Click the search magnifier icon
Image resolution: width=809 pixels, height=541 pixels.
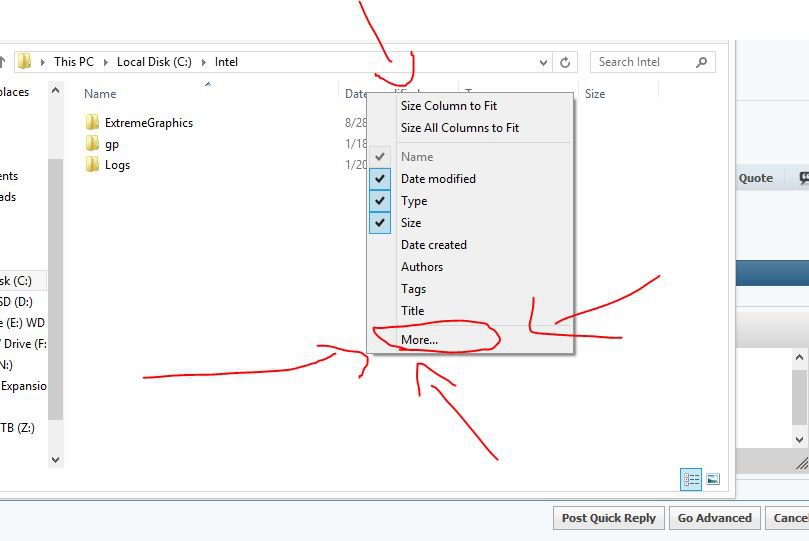coord(702,62)
